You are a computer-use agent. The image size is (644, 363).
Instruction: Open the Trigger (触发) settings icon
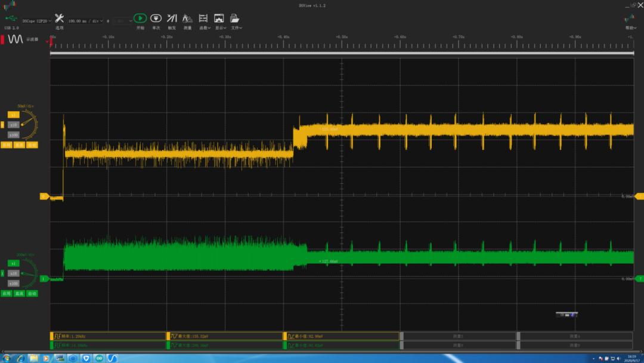click(172, 19)
